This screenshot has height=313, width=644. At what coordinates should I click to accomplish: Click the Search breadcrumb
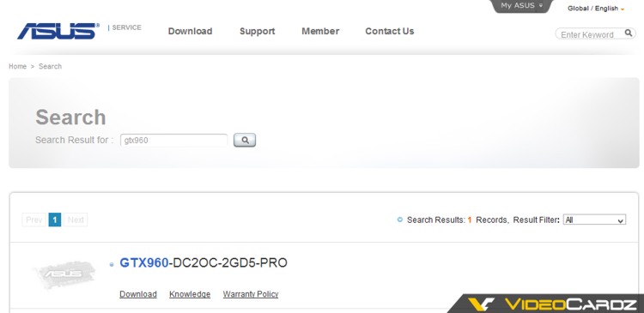(50, 66)
